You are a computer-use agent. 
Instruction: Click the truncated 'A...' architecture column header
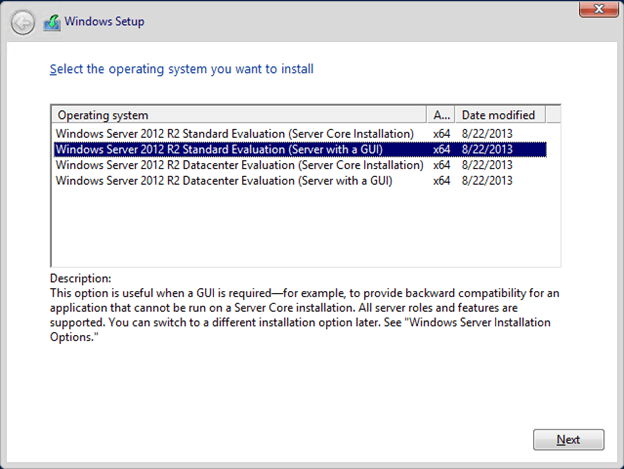[x=443, y=115]
